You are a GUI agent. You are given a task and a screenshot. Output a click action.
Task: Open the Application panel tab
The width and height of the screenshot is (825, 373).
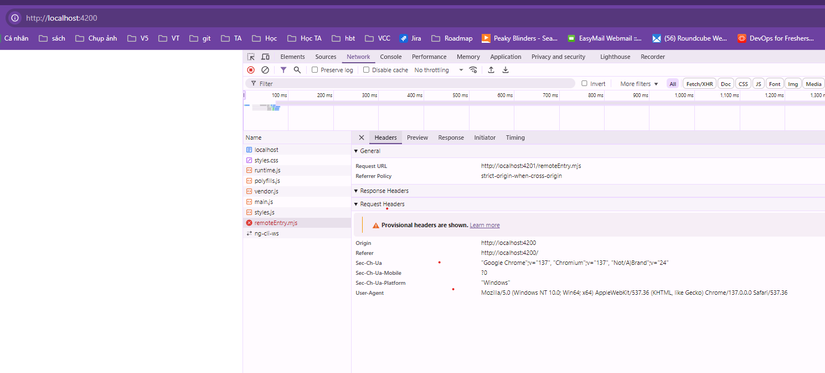coord(506,57)
